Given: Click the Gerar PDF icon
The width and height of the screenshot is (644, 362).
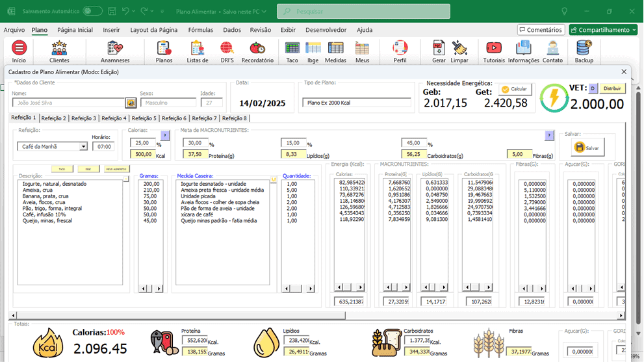Looking at the screenshot, I should pyautogui.click(x=439, y=52).
